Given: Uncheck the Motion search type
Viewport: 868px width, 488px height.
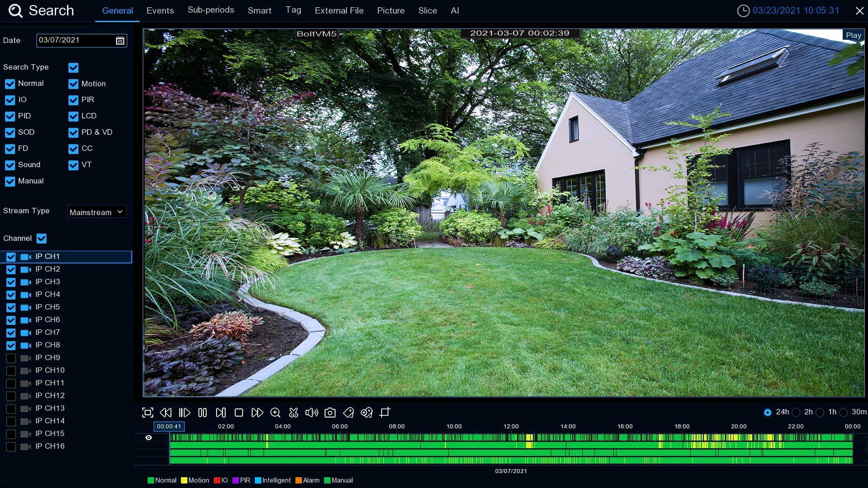Looking at the screenshot, I should [73, 84].
